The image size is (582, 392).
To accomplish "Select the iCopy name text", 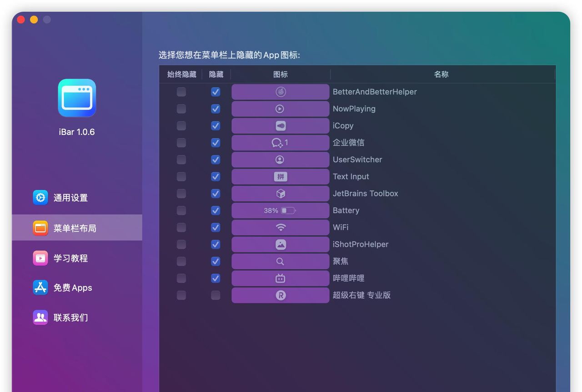I will [343, 126].
